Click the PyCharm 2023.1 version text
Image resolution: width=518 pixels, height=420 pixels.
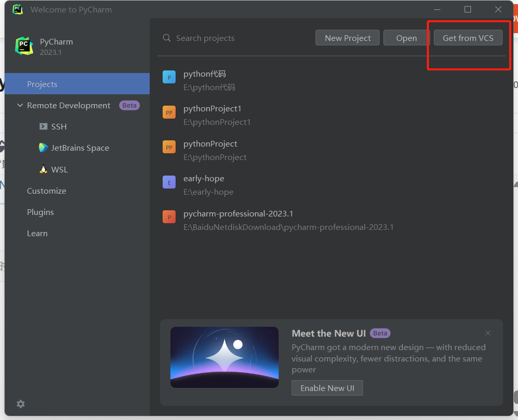[x=51, y=52]
